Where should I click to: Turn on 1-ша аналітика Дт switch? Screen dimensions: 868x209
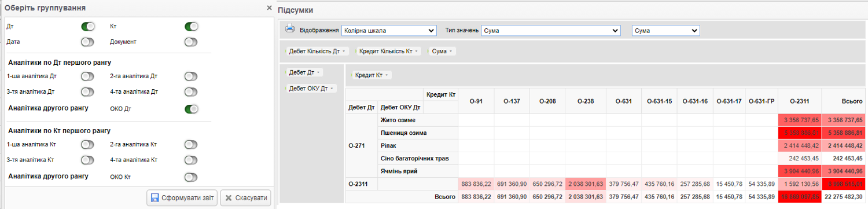point(88,76)
